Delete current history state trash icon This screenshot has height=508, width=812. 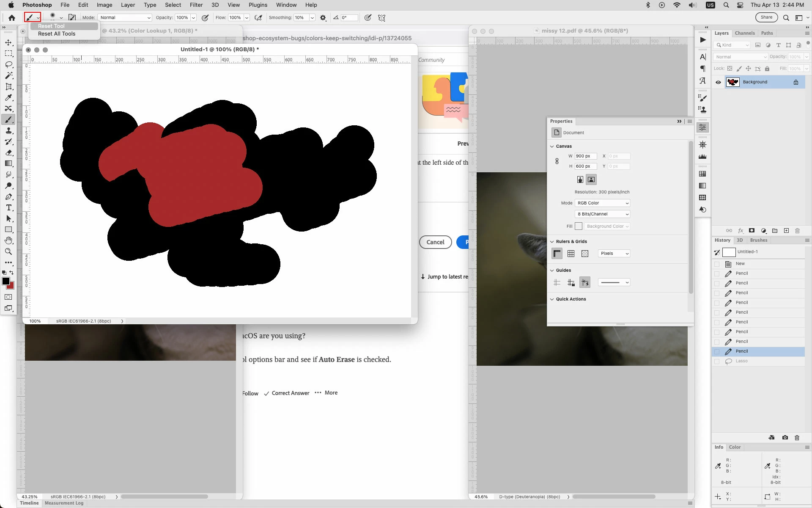[x=797, y=438]
